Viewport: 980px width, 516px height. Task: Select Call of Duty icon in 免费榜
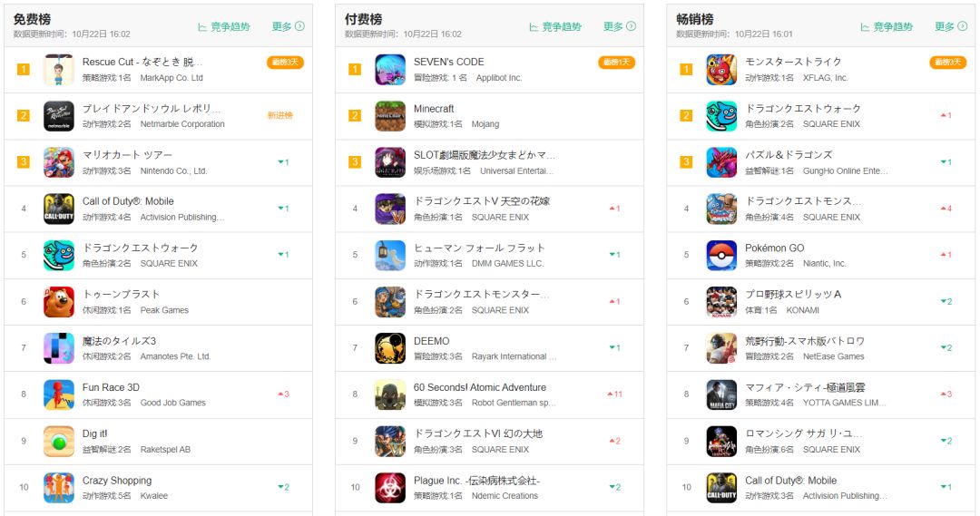pos(59,209)
